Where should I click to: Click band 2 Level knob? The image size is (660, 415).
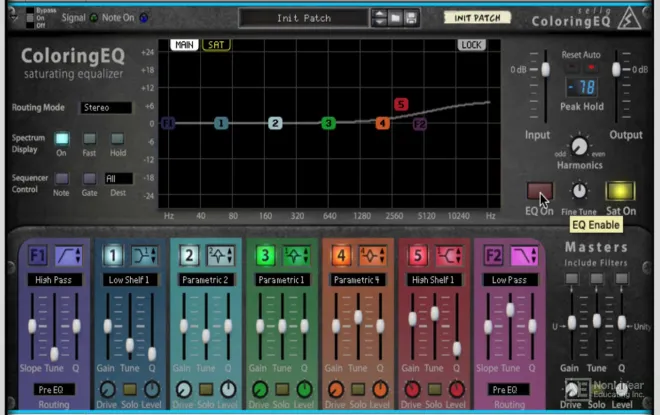228,389
